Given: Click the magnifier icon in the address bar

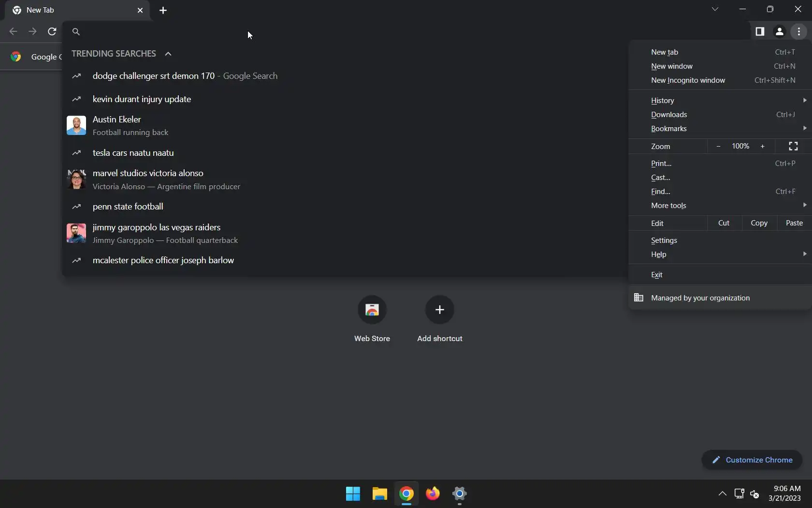Looking at the screenshot, I should (76, 31).
